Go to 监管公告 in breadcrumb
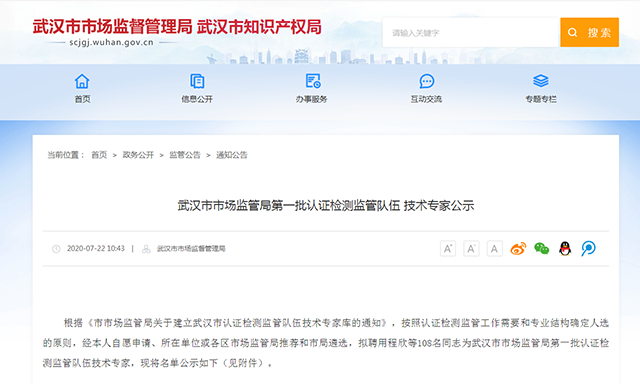Screen dimensions: 640x384 [x=185, y=155]
